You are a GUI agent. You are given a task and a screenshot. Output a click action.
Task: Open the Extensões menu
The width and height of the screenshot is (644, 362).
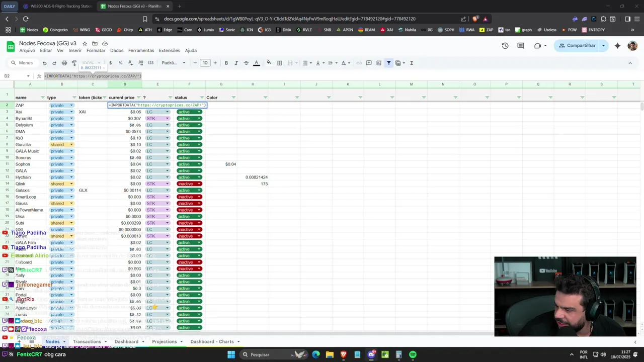[169, 51]
